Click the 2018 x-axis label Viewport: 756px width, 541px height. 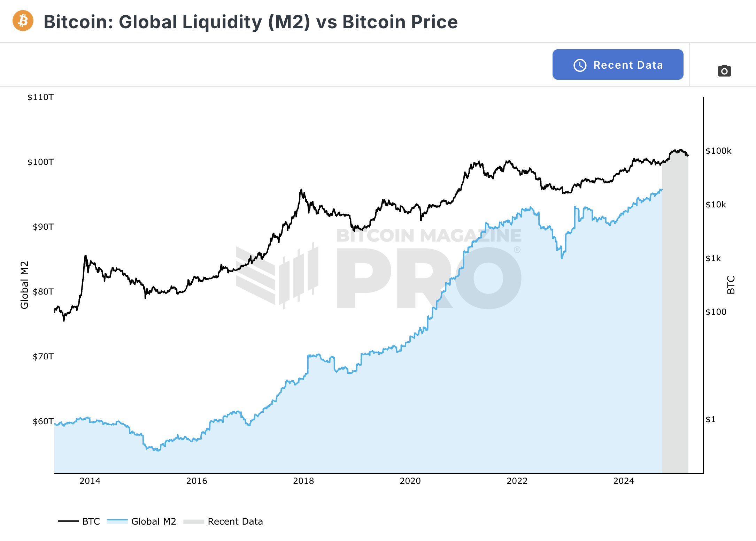(x=303, y=481)
